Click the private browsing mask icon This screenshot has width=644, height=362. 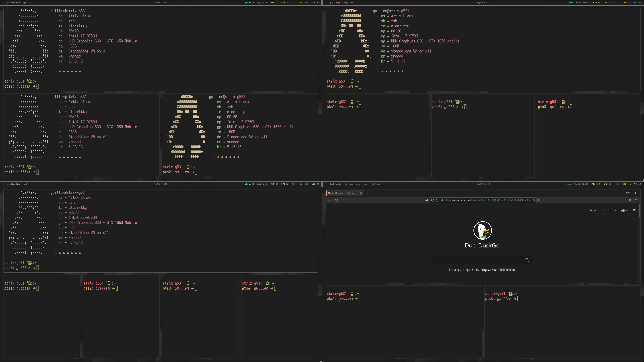tap(427, 200)
